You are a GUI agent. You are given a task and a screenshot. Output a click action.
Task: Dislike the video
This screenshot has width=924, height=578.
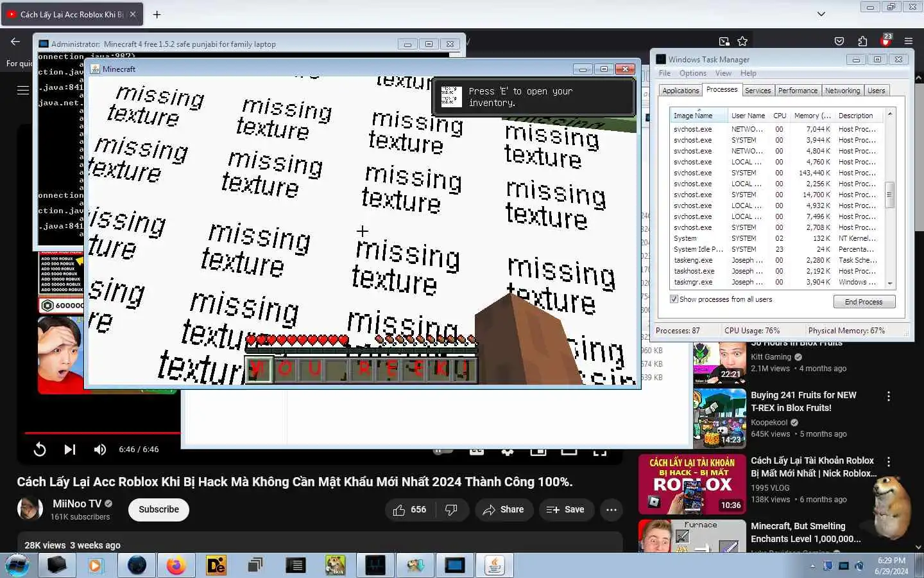tap(452, 509)
